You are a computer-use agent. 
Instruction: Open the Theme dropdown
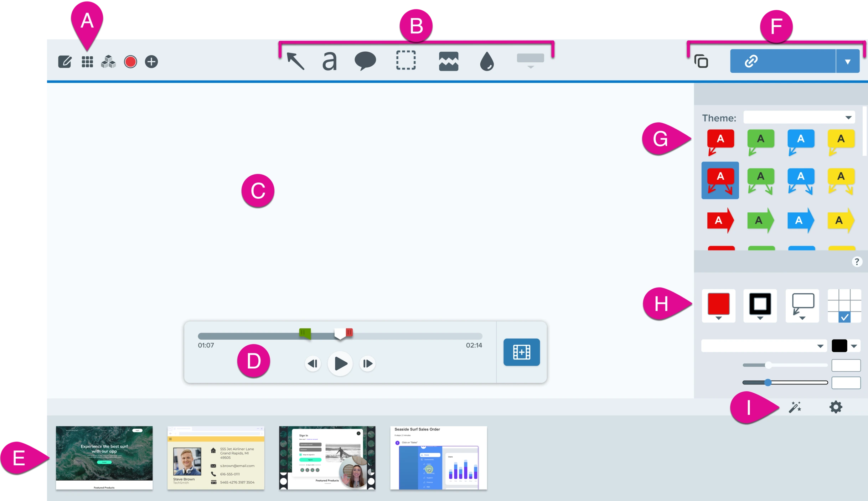click(799, 117)
